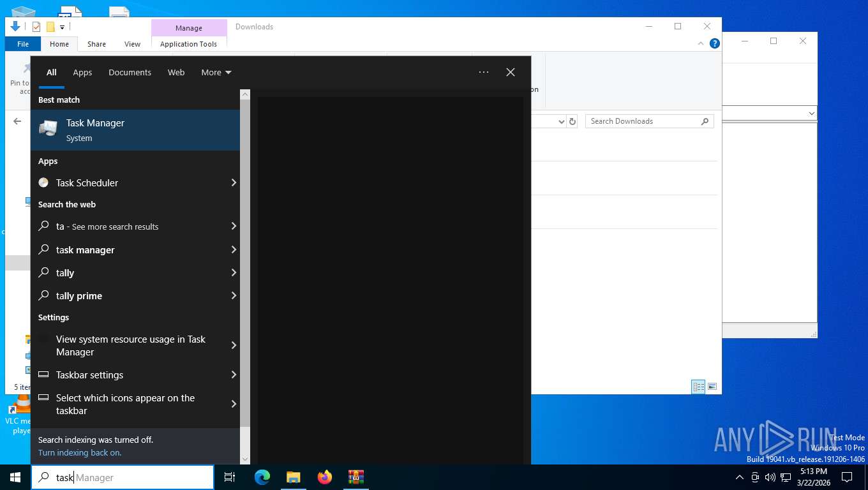Expand the Taskbar settings arrow
Viewport: 868px width, 490px height.
[234, 375]
